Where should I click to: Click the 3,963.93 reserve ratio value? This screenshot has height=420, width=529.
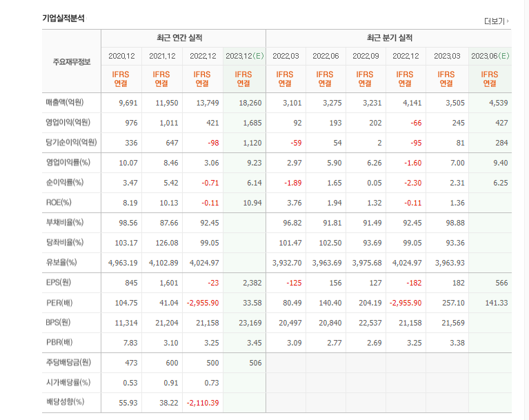coord(450,263)
